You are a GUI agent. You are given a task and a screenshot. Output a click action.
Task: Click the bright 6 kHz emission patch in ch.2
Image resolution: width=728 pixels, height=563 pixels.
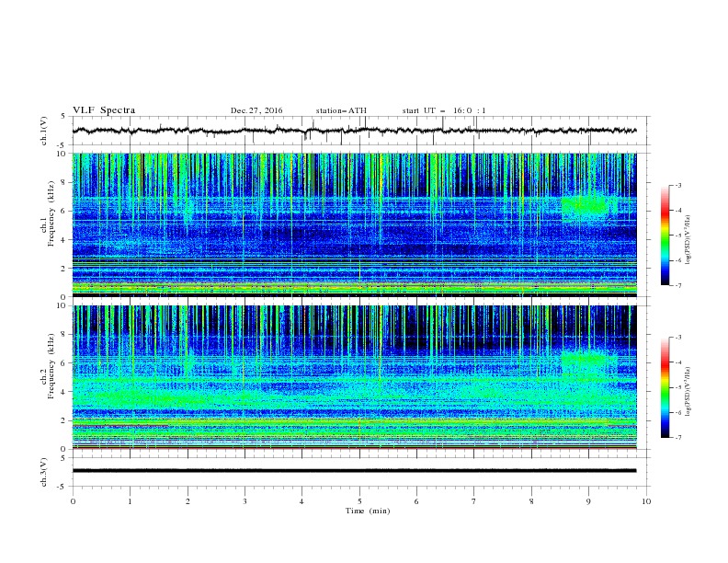[584, 359]
